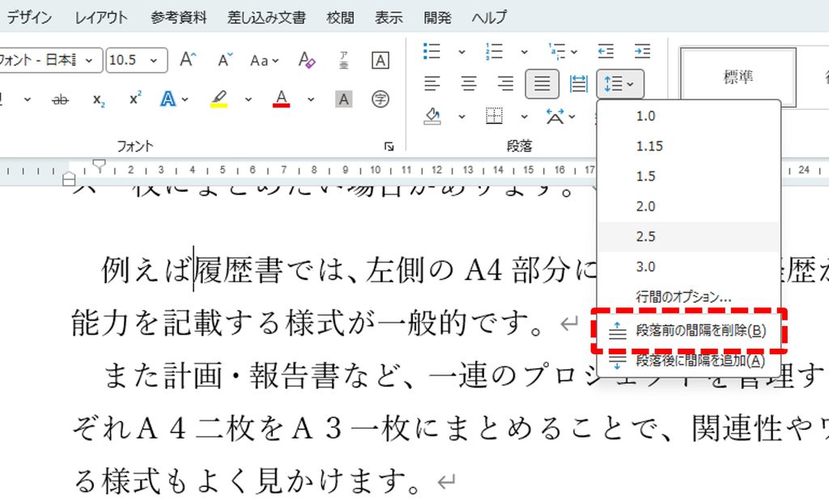Viewport: 829px width, 504px height.
Task: Select the 標準 style thumbnail
Action: pos(738,77)
